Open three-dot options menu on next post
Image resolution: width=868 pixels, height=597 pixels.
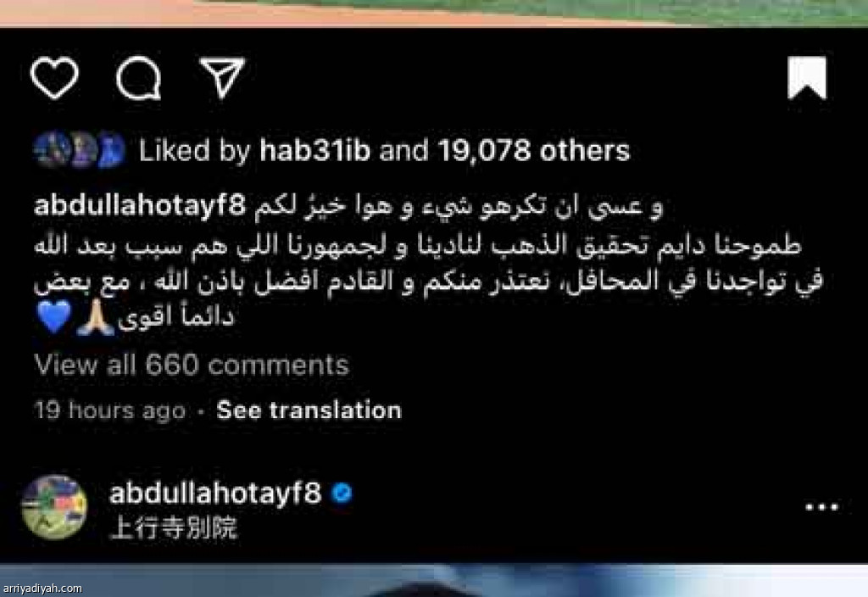coord(821,507)
